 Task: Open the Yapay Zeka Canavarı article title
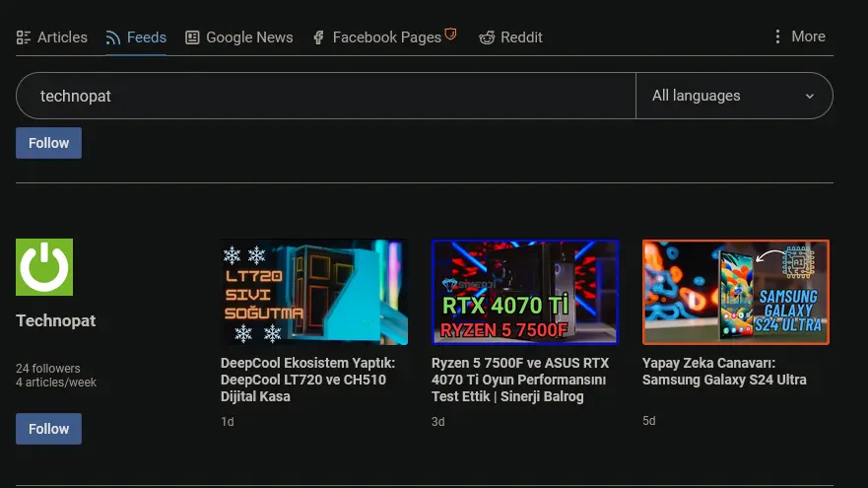[x=724, y=371]
